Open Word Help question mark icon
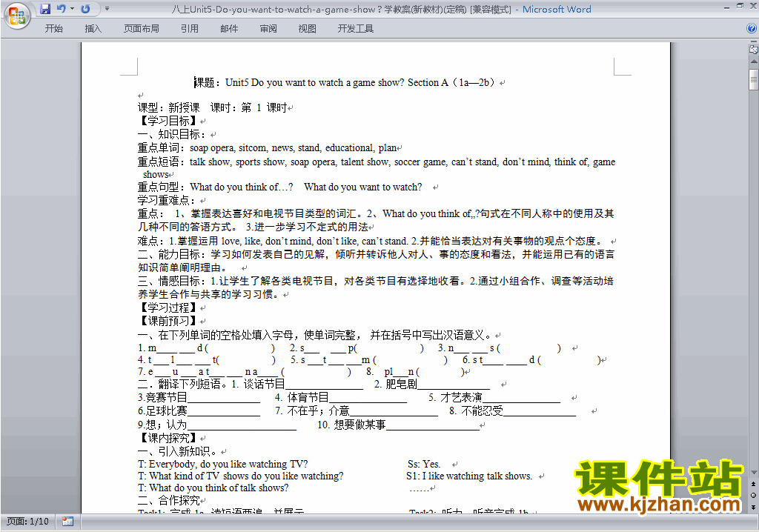Screen dimensions: 759x532 point(752,29)
